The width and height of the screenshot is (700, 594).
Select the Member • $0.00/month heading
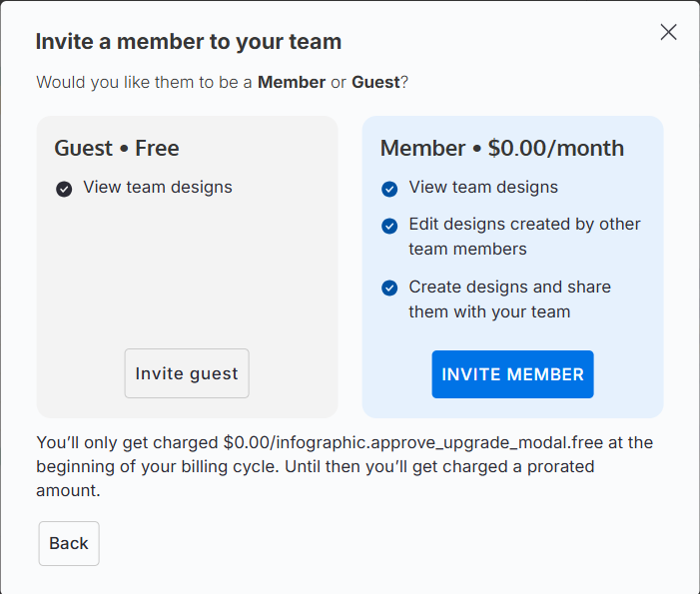pyautogui.click(x=501, y=149)
